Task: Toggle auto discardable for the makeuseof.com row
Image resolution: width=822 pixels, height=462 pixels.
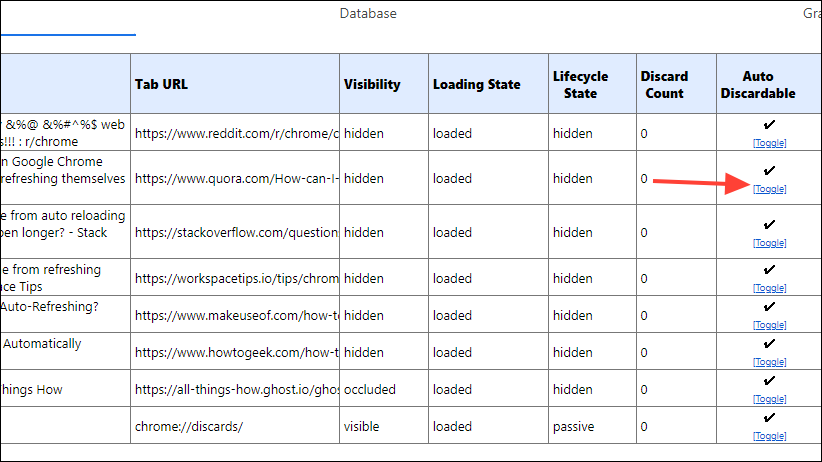Action: pos(769,325)
